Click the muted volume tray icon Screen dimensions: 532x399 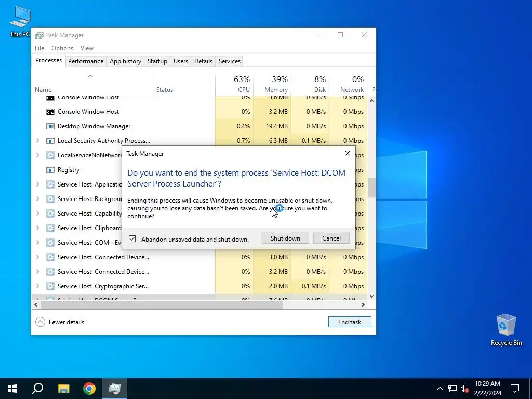(x=464, y=389)
